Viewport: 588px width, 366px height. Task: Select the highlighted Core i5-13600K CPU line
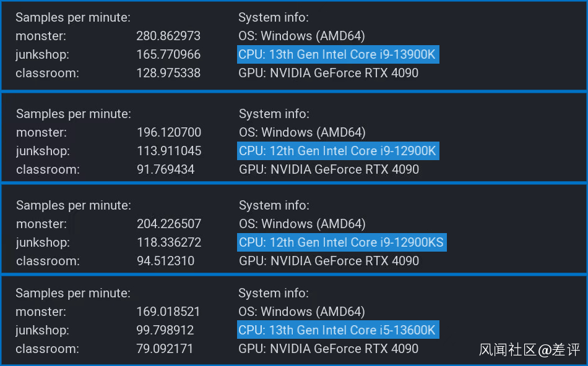pyautogui.click(x=337, y=330)
